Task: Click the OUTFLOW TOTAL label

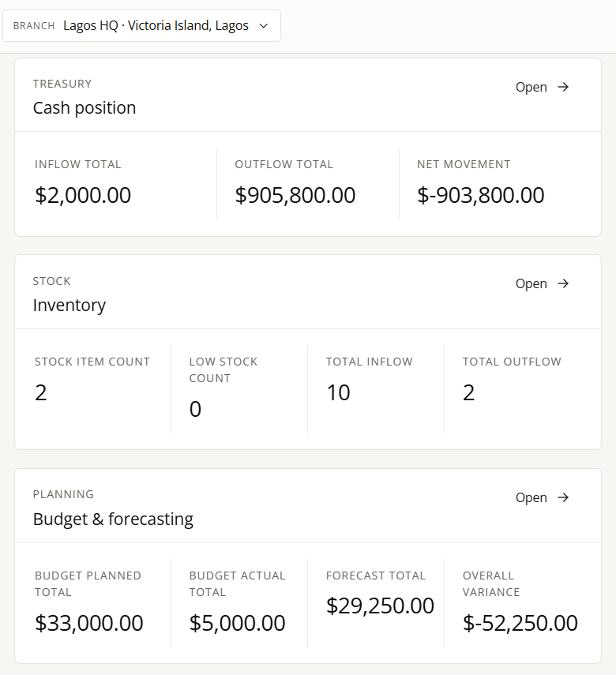Action: pos(284,164)
